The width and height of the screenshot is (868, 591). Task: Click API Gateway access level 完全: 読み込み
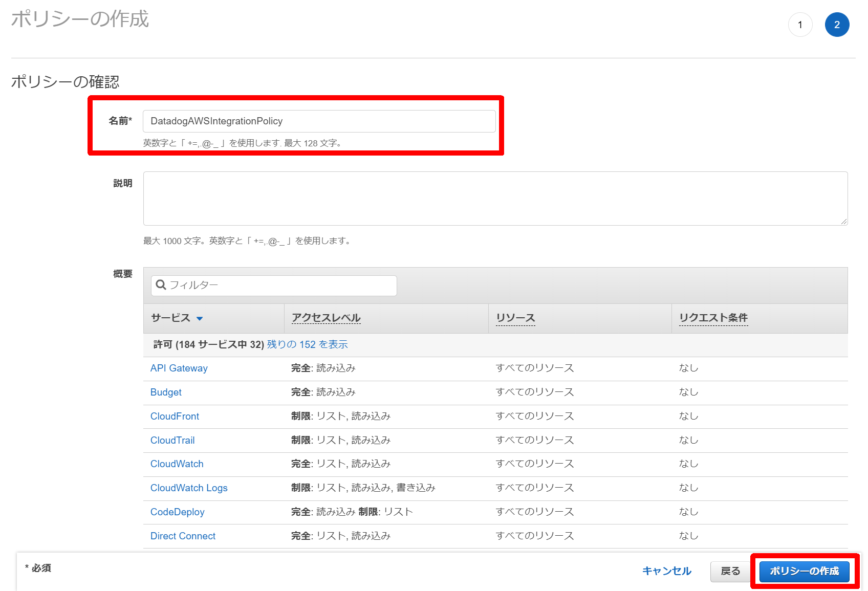coord(323,368)
